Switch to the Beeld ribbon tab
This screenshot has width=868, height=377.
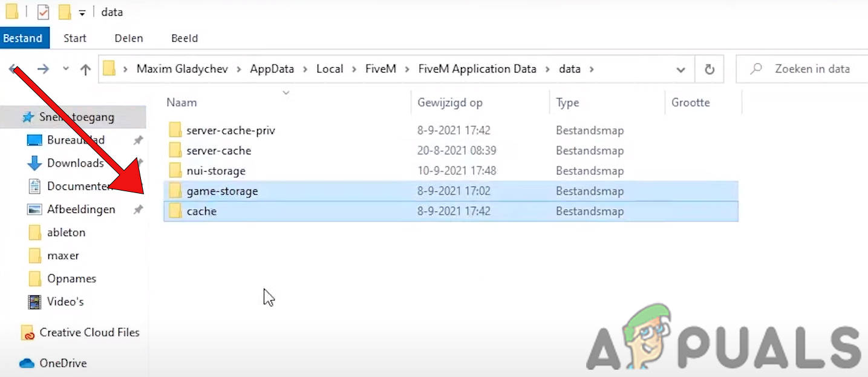[184, 38]
